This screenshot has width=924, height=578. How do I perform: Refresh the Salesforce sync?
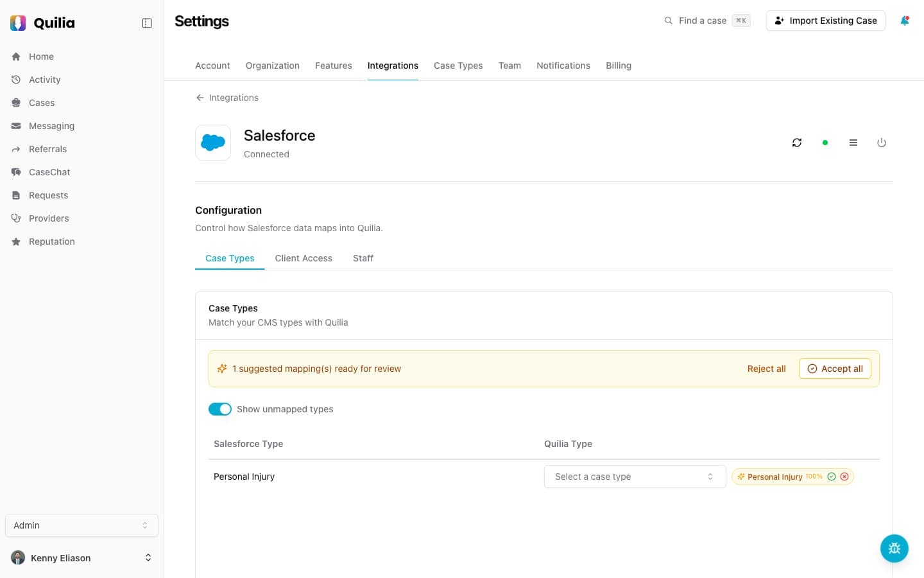(797, 143)
